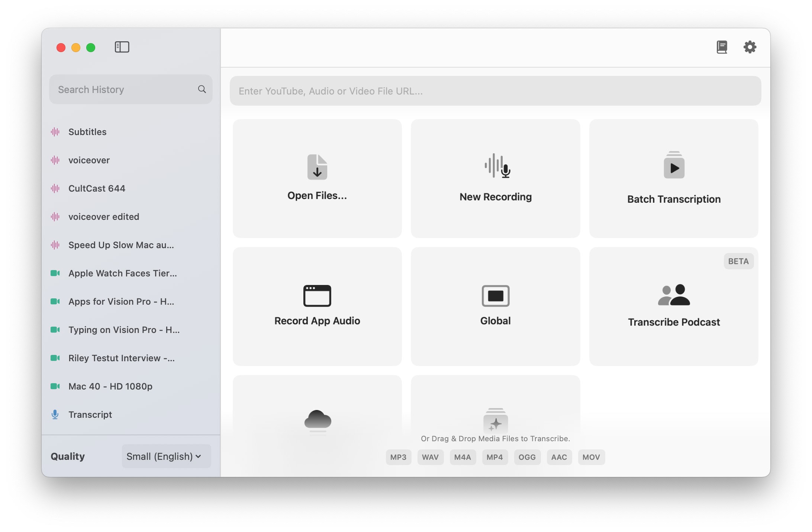Click the Open Files document icon
The height and width of the screenshot is (532, 812).
[317, 167]
